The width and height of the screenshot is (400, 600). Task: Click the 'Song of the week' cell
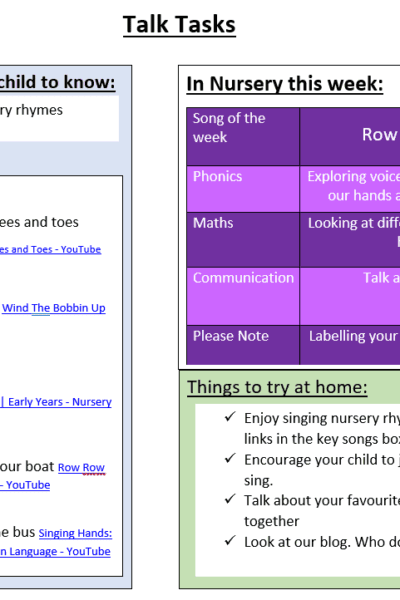[x=243, y=137]
